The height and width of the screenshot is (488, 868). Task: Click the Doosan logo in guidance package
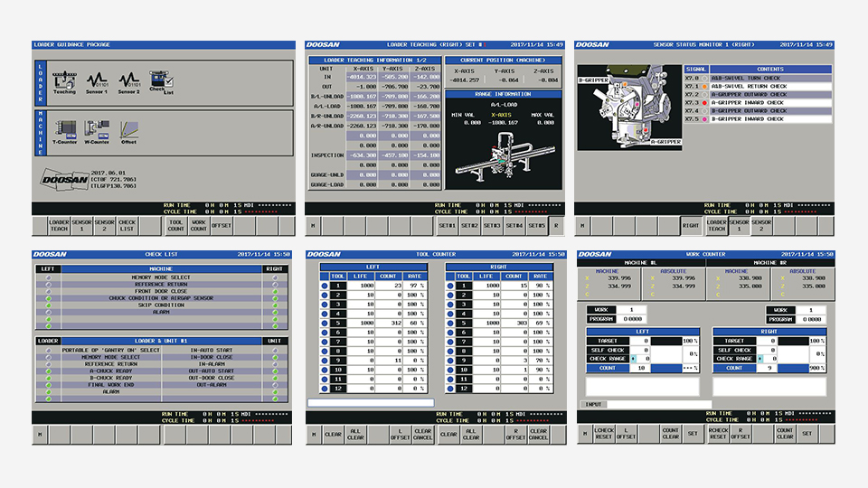pyautogui.click(x=65, y=179)
